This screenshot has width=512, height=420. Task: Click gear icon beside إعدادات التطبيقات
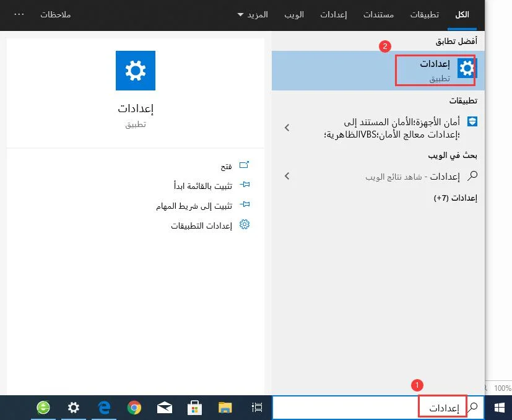pos(245,224)
